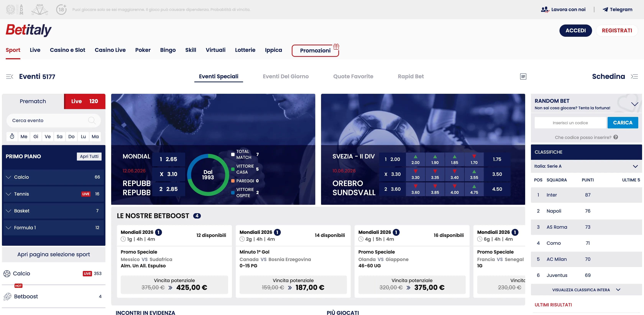Filter events by Ve day
Viewport: 644px width, 315px height.
[x=48, y=136]
